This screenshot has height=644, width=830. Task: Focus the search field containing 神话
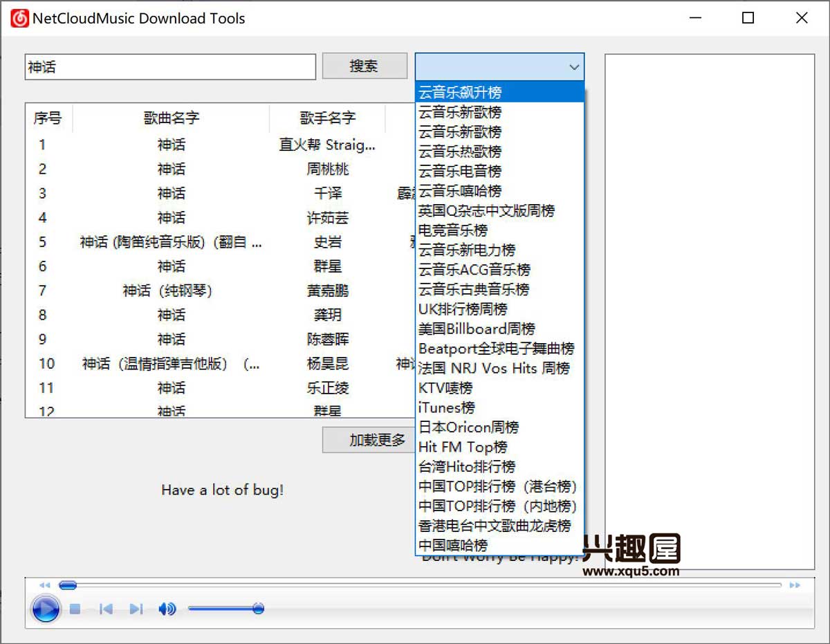170,67
